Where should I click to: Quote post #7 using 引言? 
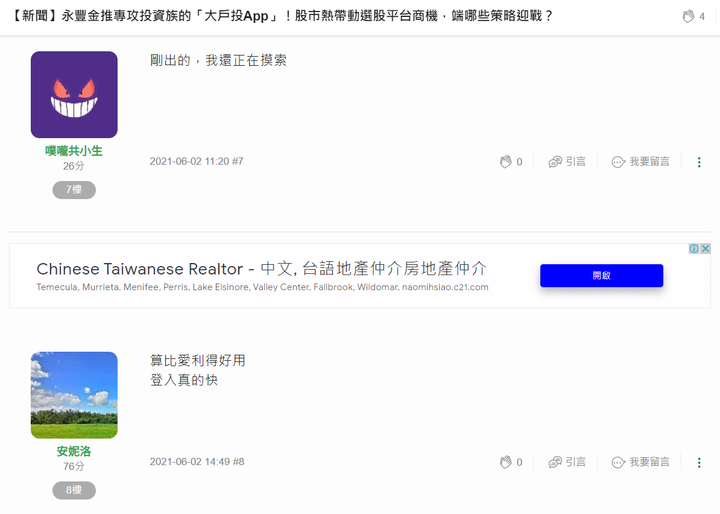(567, 162)
